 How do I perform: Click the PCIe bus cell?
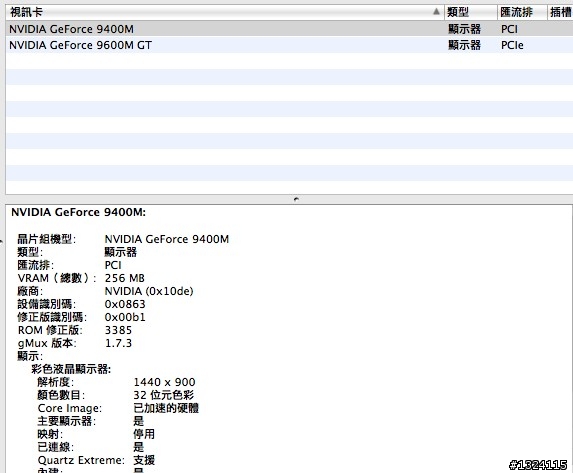pyautogui.click(x=512, y=45)
